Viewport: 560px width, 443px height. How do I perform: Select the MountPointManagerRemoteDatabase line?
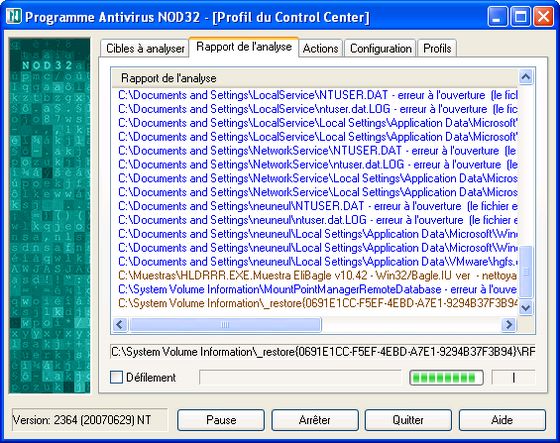click(x=318, y=289)
